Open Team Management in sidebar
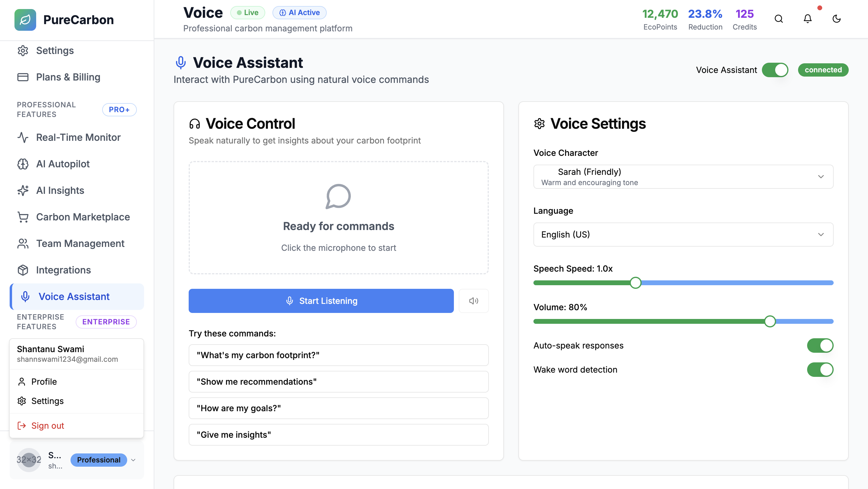Viewport: 868px width, 489px height. coord(80,243)
